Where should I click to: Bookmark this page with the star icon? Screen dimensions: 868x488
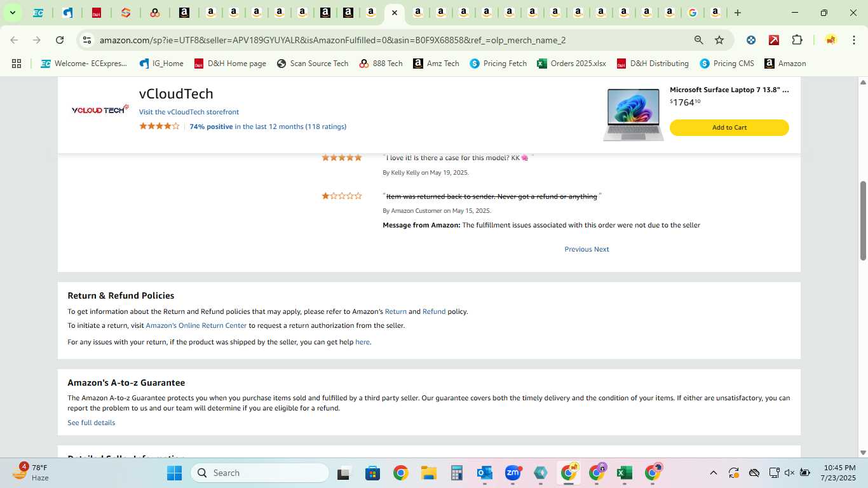pyautogui.click(x=719, y=40)
